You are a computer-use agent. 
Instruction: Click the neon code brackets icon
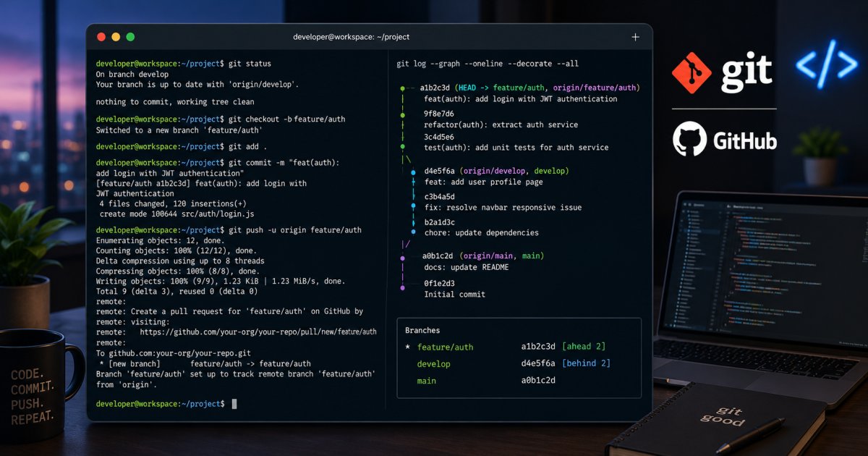click(826, 64)
